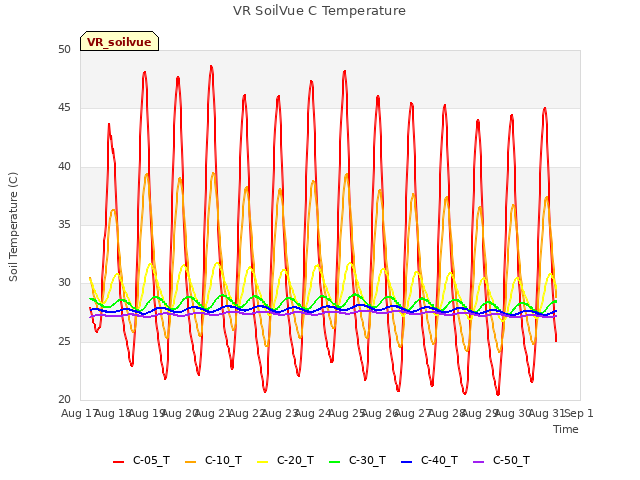Click the 45 y-axis tick label
The image size is (640, 480).
click(64, 108)
